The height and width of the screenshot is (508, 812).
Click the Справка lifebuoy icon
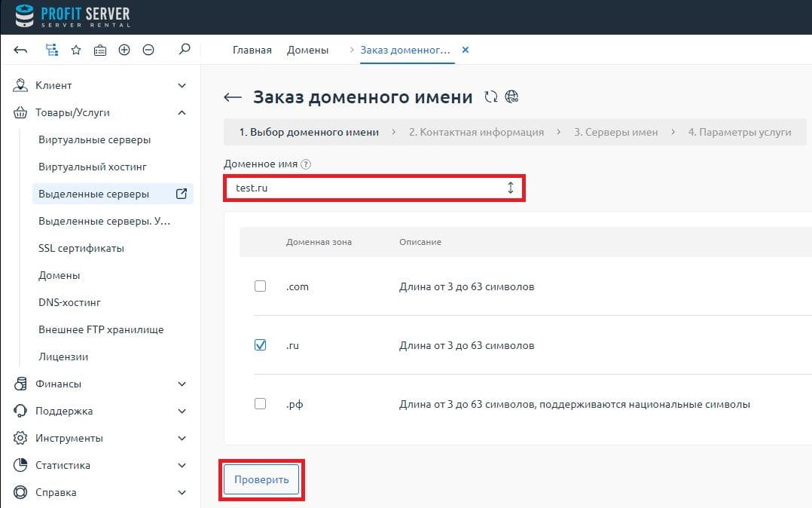coord(20,492)
